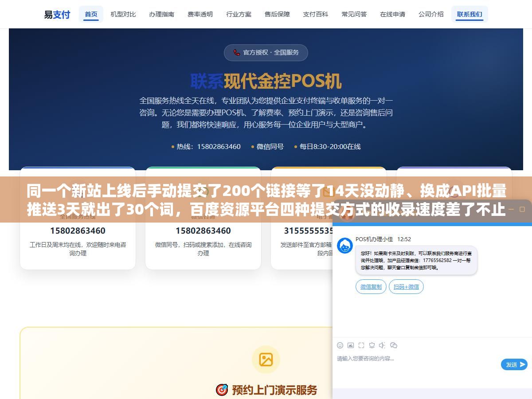Click the 微信复制 button in chat
Viewport: 532px width, 399px height.
point(371,287)
